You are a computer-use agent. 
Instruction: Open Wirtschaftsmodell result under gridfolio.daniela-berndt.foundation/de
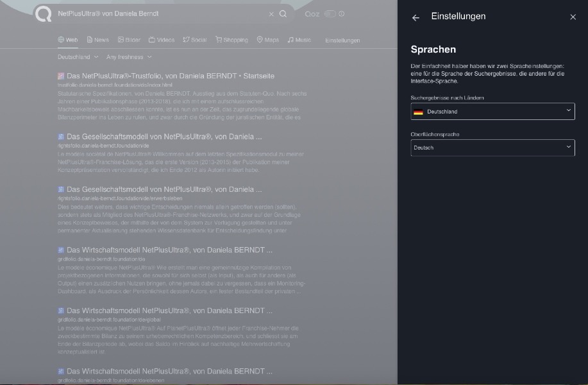(169, 250)
